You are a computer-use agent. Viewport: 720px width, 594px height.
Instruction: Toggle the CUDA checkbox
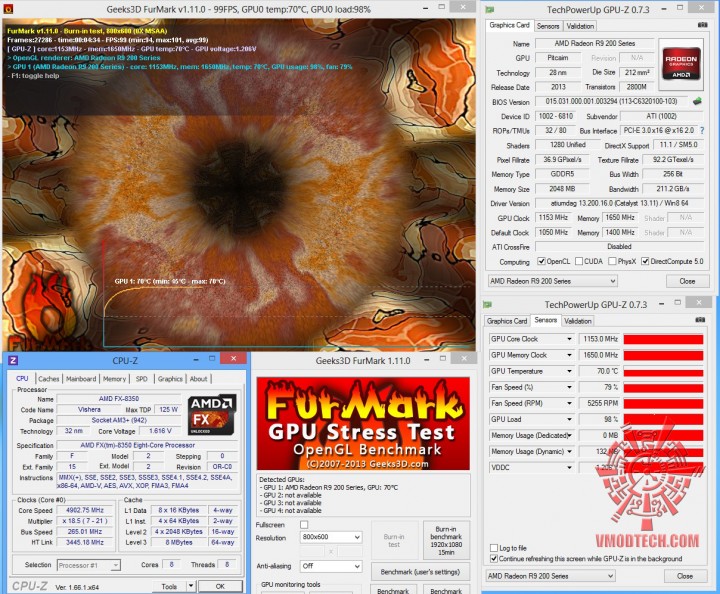pos(579,261)
